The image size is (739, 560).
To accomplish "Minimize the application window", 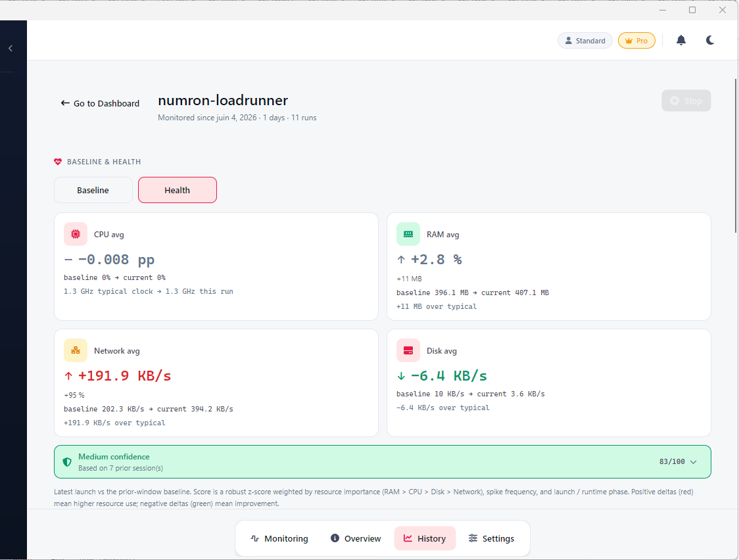I will click(x=662, y=10).
